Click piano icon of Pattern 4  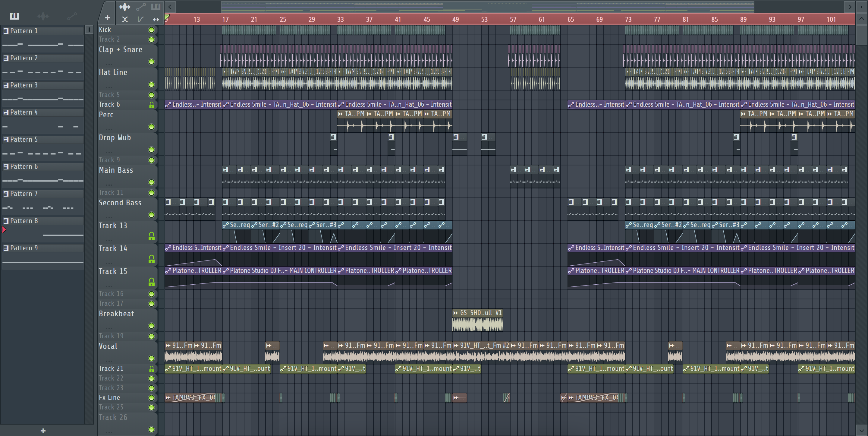(x=6, y=112)
